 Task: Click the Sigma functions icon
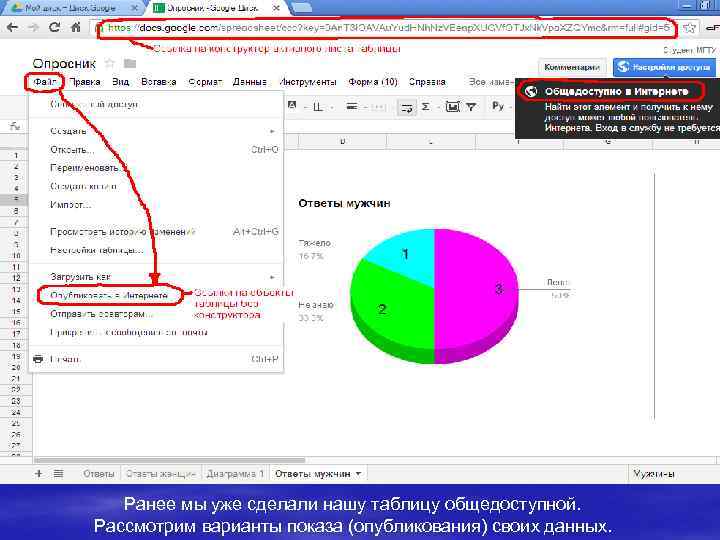pos(426,107)
